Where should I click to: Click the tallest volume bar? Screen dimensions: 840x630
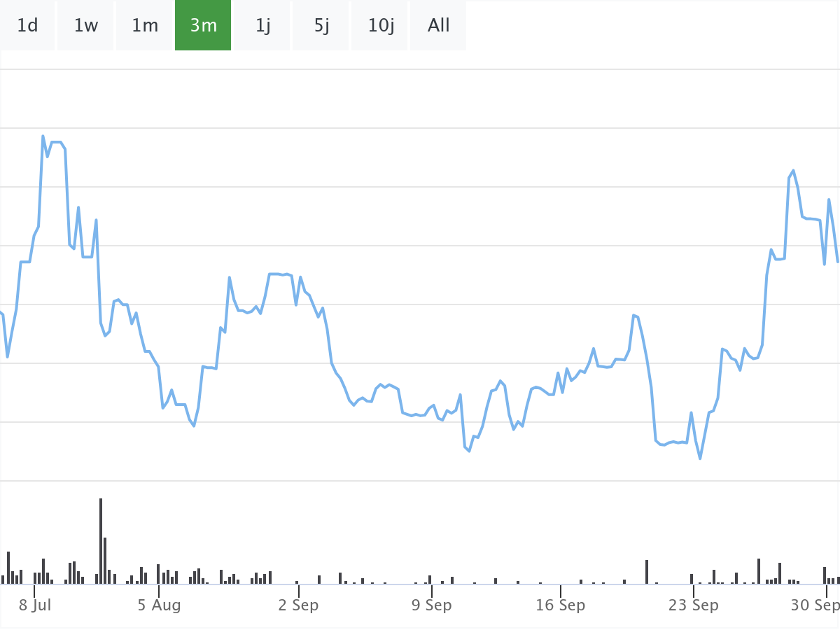click(101, 540)
